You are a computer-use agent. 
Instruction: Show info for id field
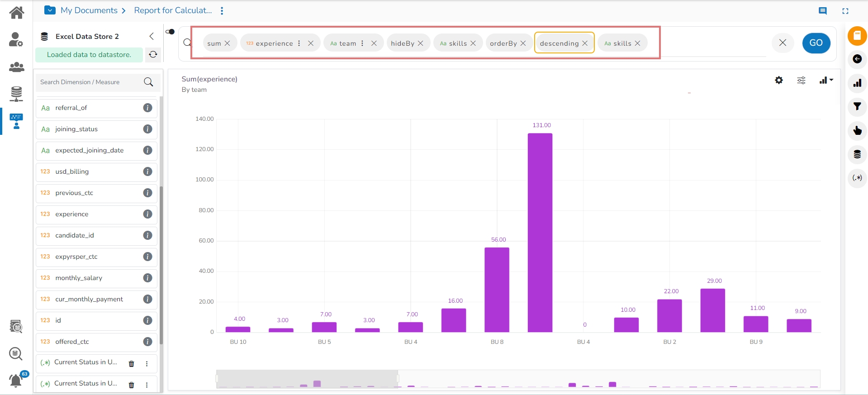coord(147,320)
